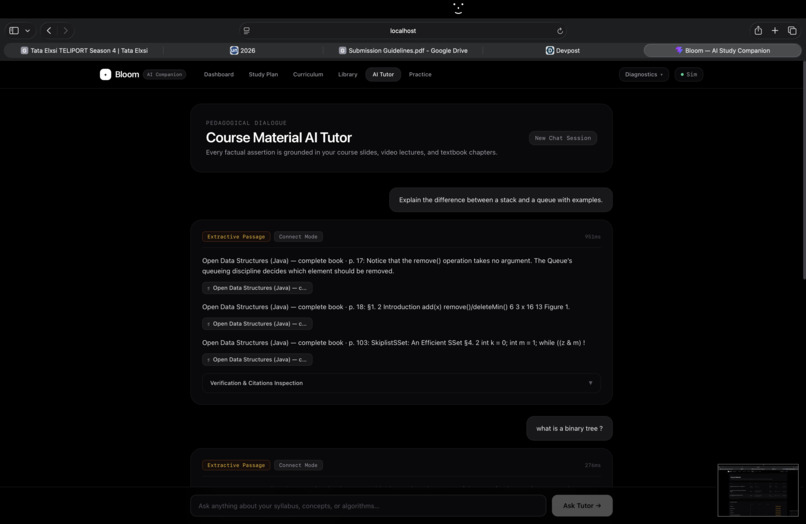Open the Safari share icon
This screenshot has width=806, height=524.
click(758, 31)
